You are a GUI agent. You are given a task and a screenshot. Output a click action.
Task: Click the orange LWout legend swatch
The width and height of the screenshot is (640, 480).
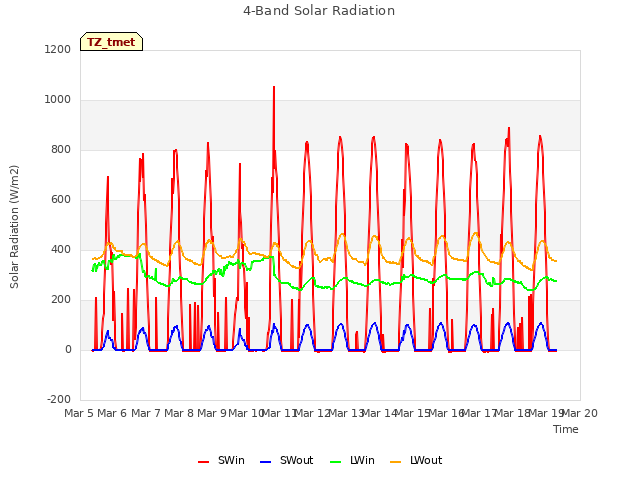click(x=396, y=462)
